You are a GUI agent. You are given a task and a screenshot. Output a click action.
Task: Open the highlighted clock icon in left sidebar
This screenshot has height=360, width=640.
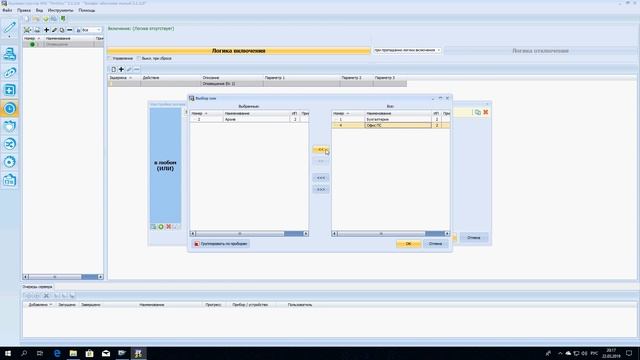9,108
